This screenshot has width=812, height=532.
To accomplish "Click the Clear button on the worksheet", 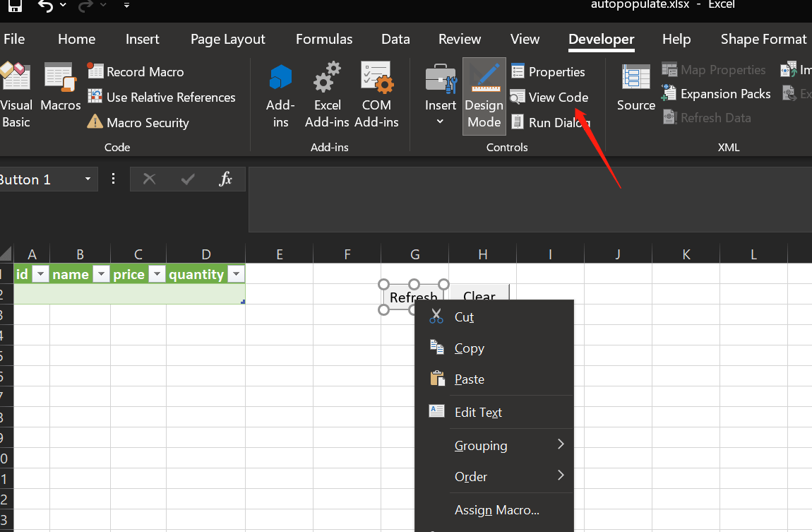I will pyautogui.click(x=479, y=297).
